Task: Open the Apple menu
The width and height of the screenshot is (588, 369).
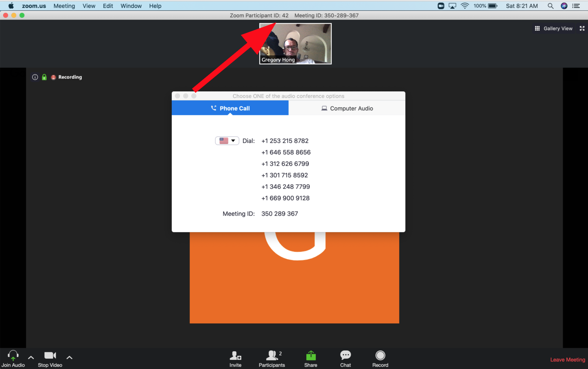Action: pyautogui.click(x=11, y=6)
